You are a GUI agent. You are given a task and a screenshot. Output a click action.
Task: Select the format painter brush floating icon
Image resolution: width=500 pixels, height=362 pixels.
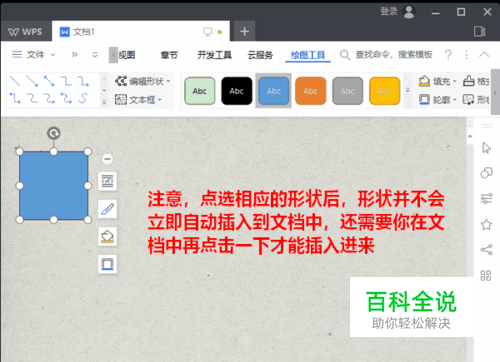click(107, 209)
